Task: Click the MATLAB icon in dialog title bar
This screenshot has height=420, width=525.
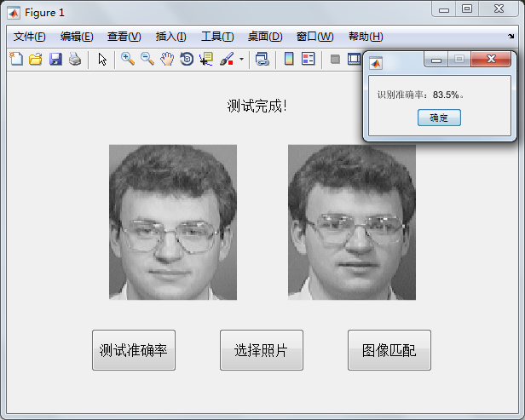Action: click(x=376, y=63)
